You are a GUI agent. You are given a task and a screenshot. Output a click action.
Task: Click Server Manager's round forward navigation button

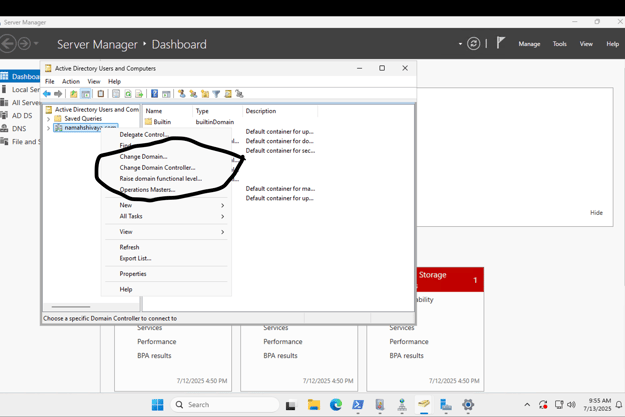click(x=24, y=43)
